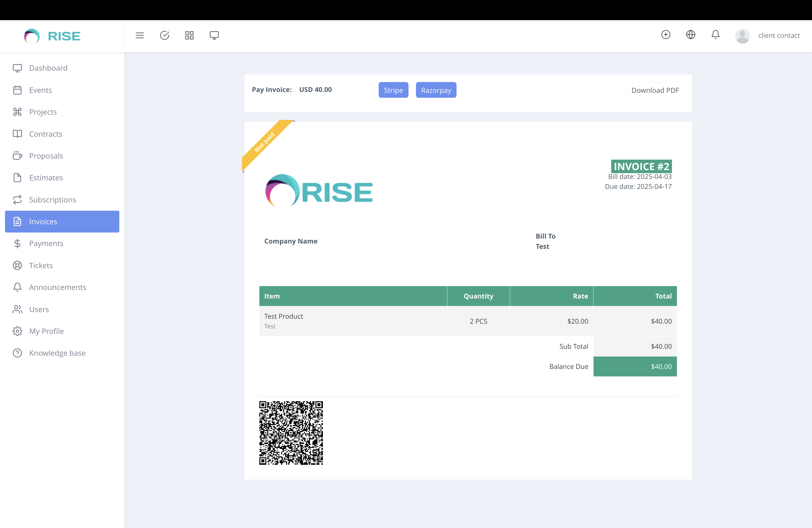Open Tickets via the lifebuoy icon
The width and height of the screenshot is (812, 528).
tap(18, 265)
